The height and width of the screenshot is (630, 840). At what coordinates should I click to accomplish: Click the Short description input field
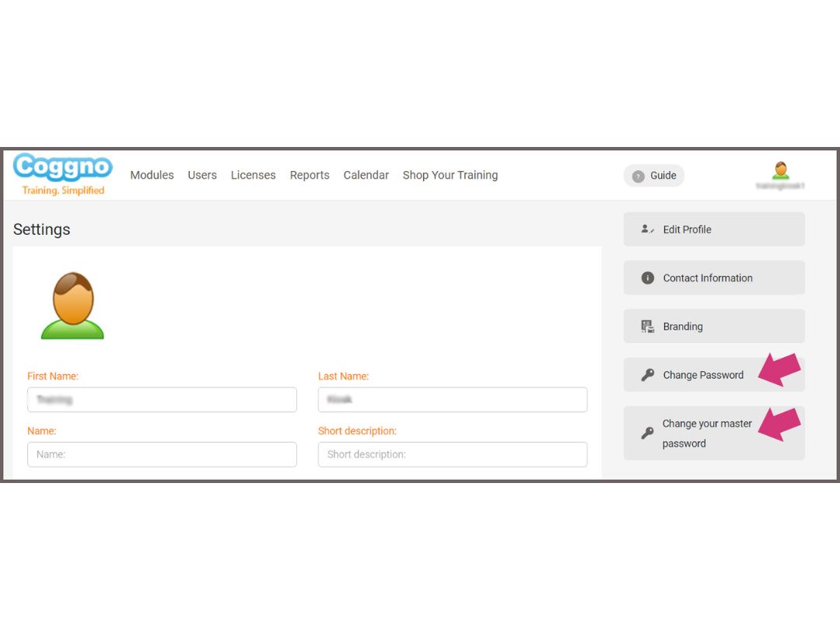tap(453, 454)
